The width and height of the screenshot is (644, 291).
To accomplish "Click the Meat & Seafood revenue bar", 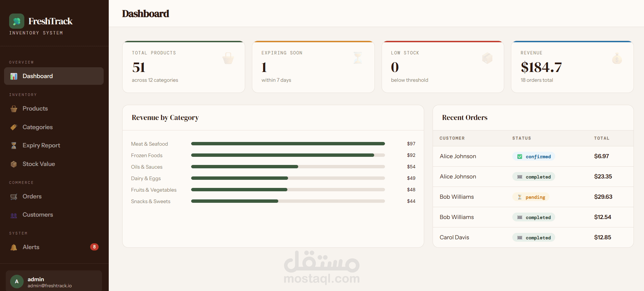I will click(288, 144).
